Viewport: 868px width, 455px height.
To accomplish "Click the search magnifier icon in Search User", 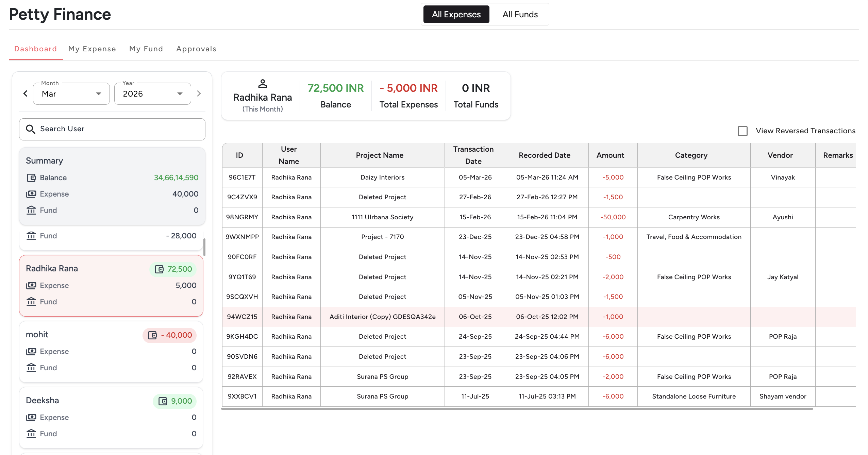I will 30,129.
